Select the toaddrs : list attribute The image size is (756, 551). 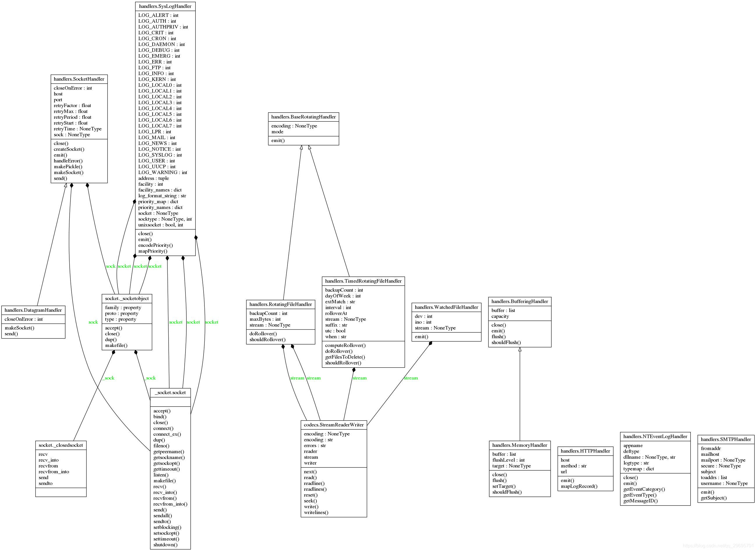(714, 478)
